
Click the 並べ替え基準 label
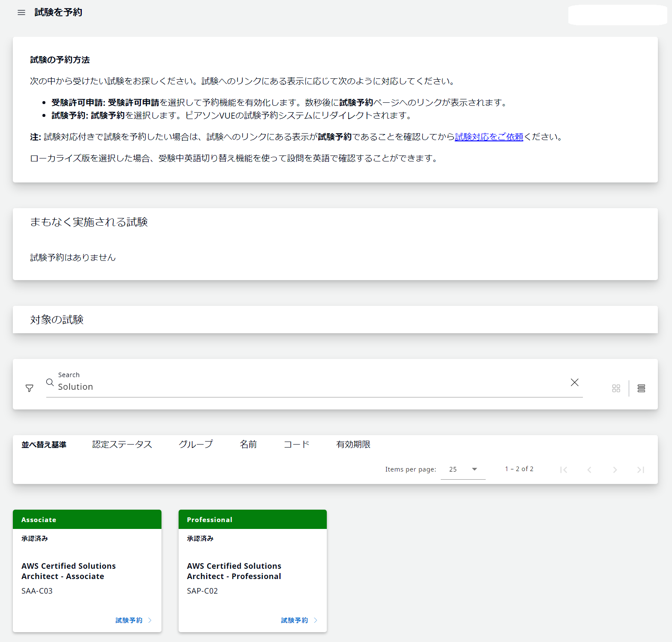click(44, 445)
